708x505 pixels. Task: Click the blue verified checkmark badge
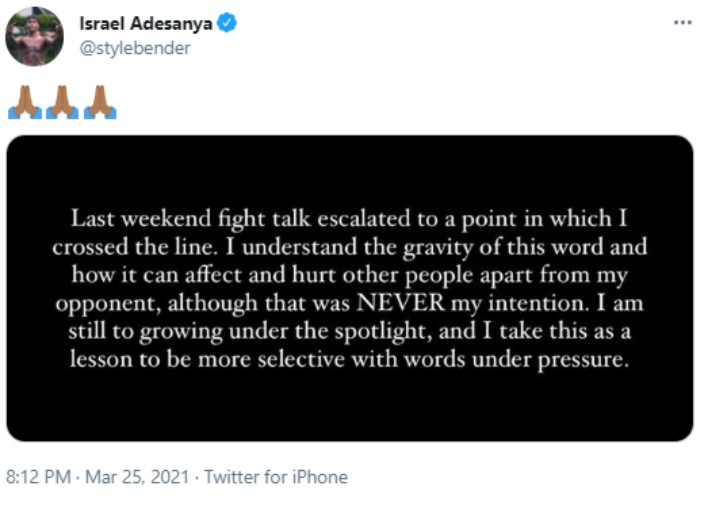click(x=227, y=23)
